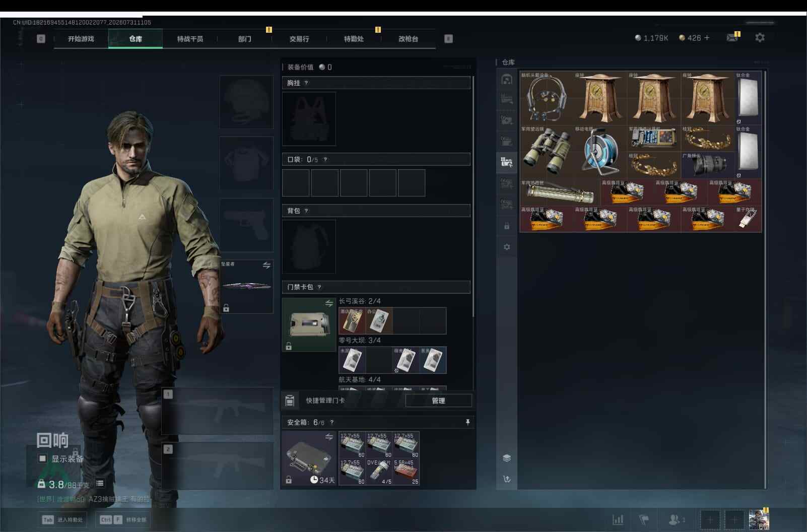Viewport: 807px width, 532px height.
Task: Select the melee knife slot
Action: tap(246, 286)
